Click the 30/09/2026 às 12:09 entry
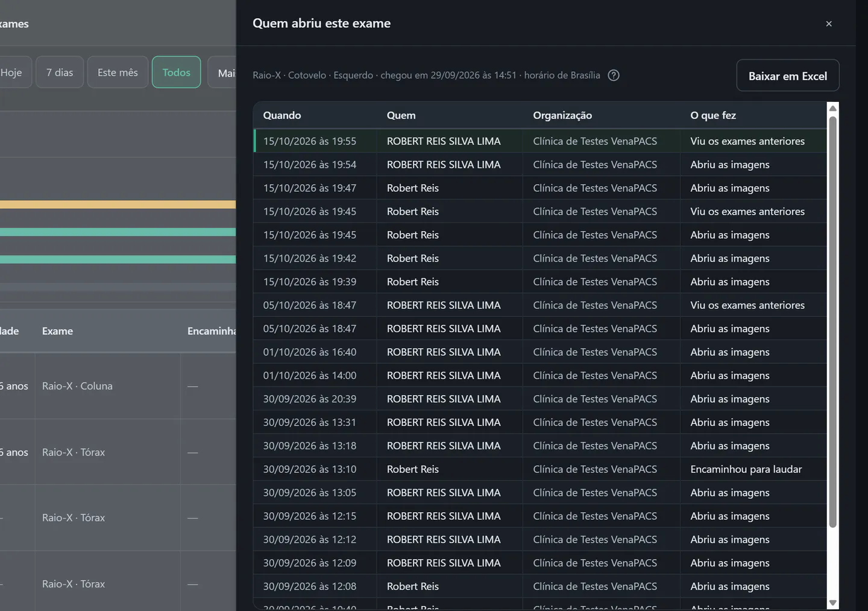Screen dimensions: 868x611 coord(540,563)
